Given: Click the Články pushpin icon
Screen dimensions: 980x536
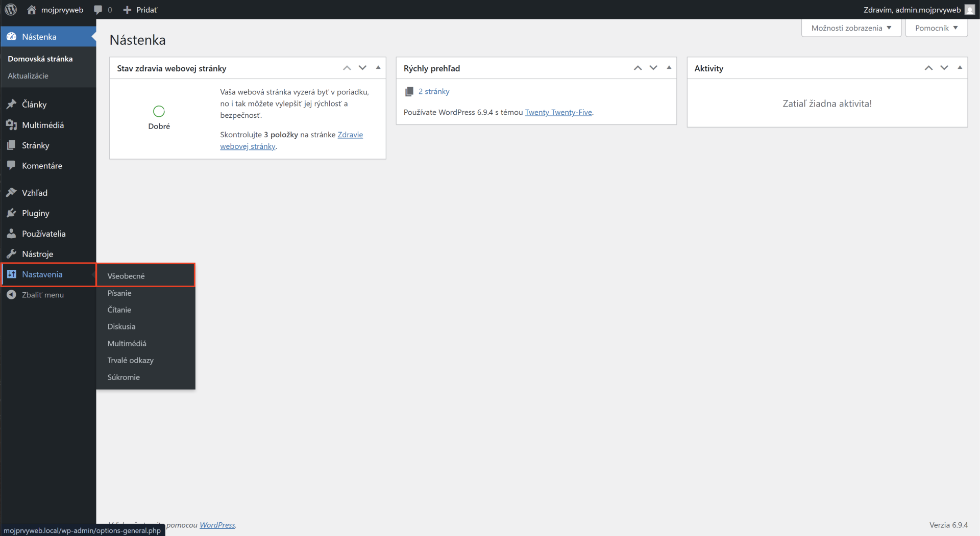Looking at the screenshot, I should [11, 104].
